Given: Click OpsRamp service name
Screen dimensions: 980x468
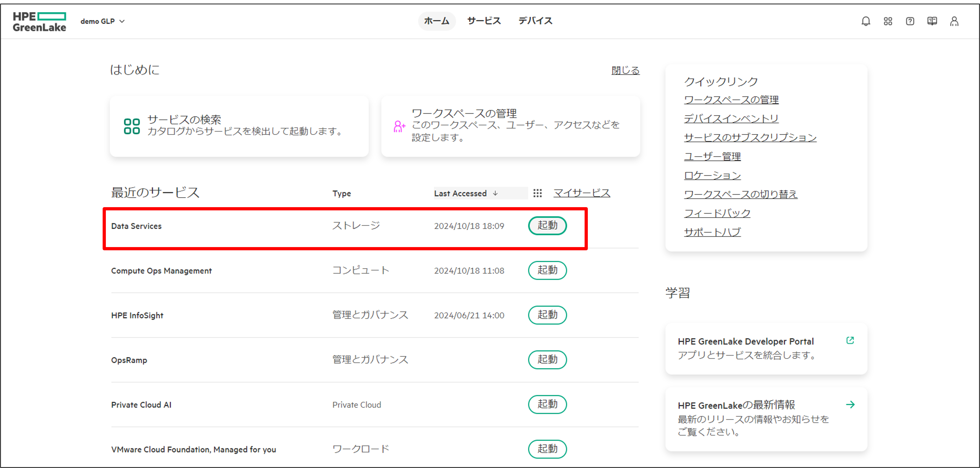Looking at the screenshot, I should point(129,360).
